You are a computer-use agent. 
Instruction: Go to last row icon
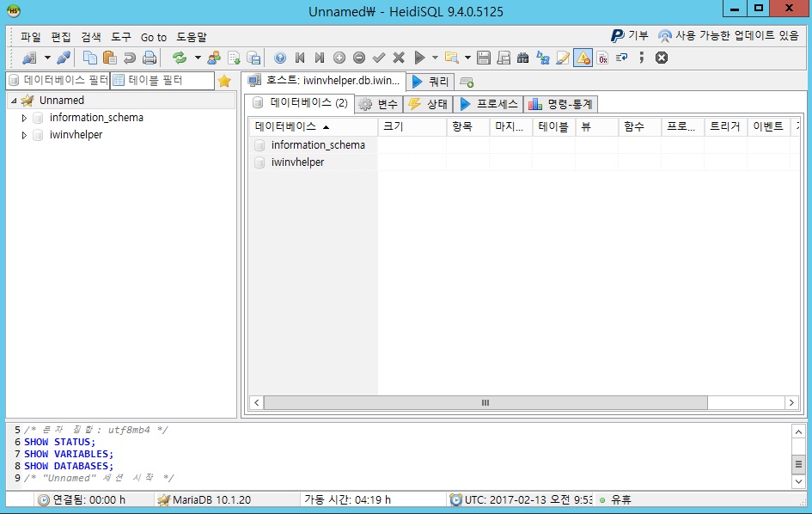coord(320,58)
